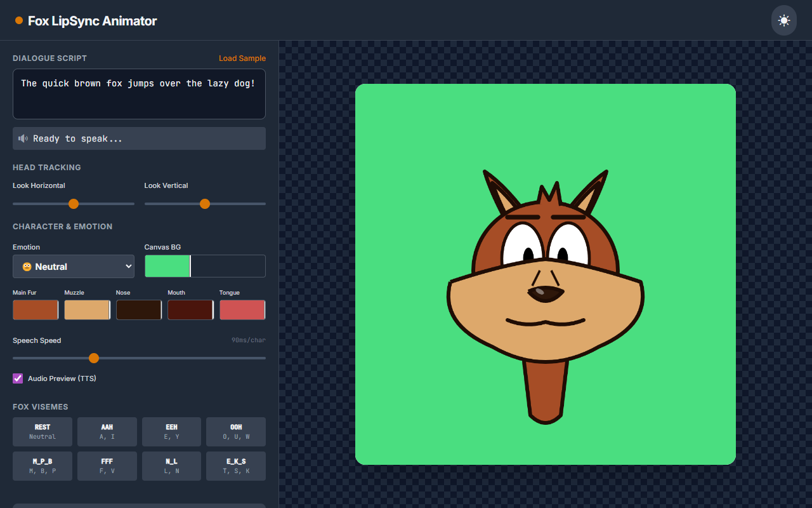This screenshot has width=812, height=508.
Task: Select the E_K_S viseme
Action: click(235, 466)
